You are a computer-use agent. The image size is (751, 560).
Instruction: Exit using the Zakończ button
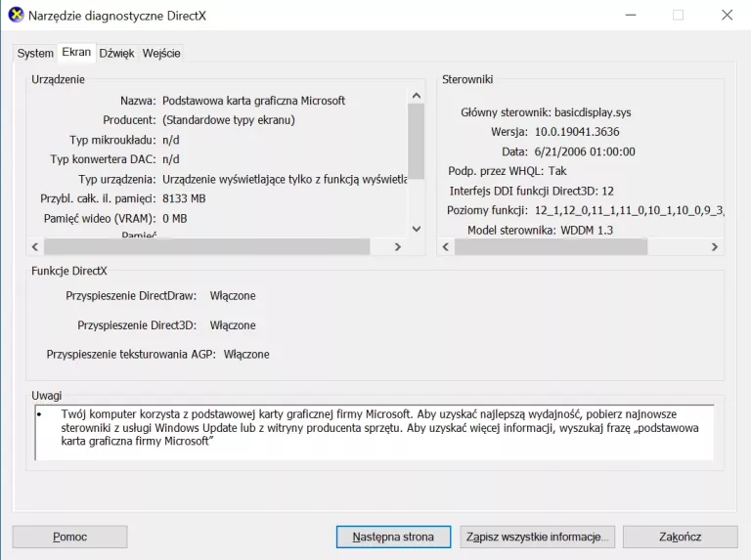click(x=680, y=537)
